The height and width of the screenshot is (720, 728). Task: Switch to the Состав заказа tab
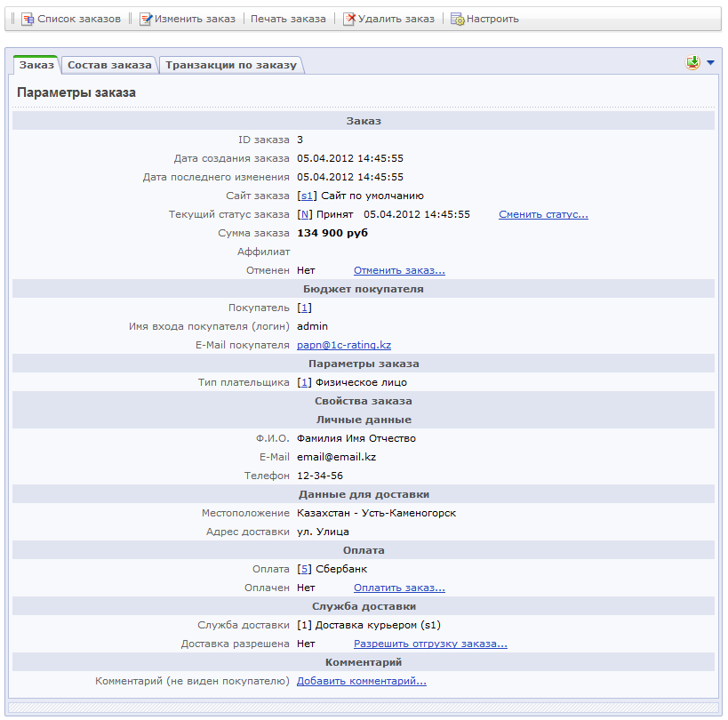click(110, 65)
